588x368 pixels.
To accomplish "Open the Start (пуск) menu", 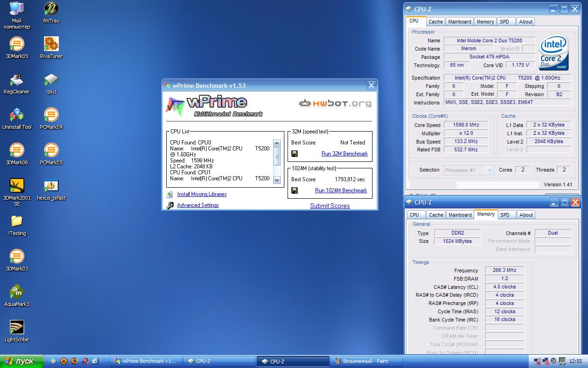I will pos(22,361).
